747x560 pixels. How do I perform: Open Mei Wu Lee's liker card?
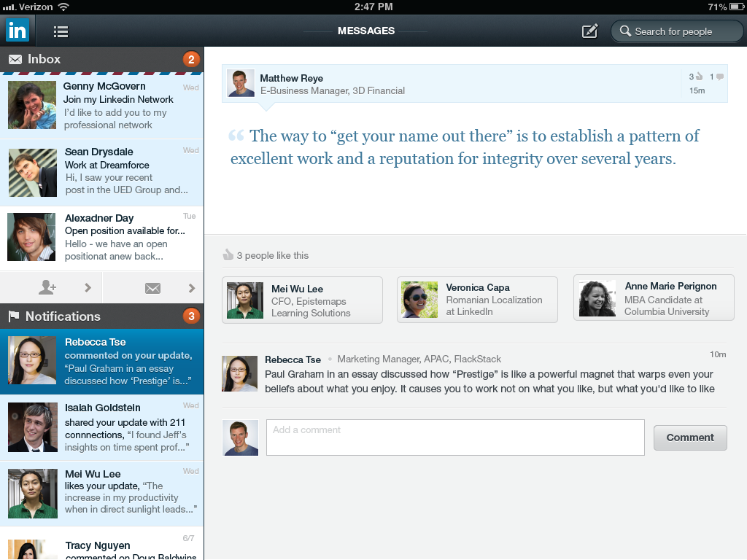[x=302, y=300]
